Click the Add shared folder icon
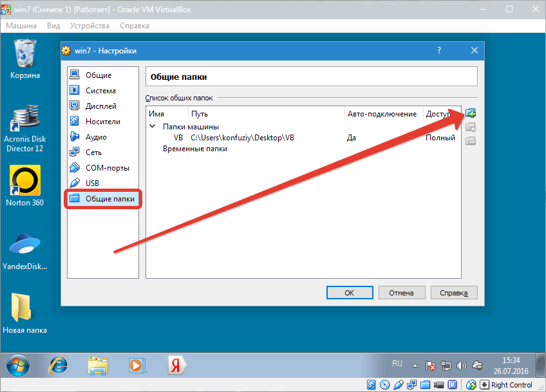The height and width of the screenshot is (392, 546). coord(471,113)
